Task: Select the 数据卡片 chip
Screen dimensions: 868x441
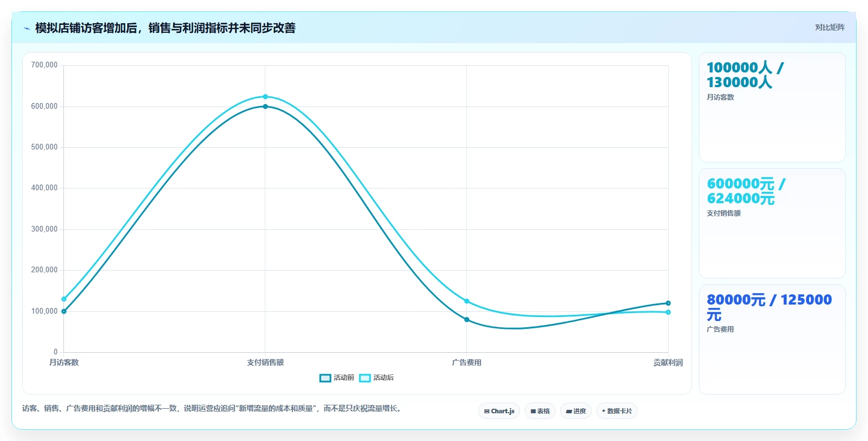Action: [x=617, y=411]
